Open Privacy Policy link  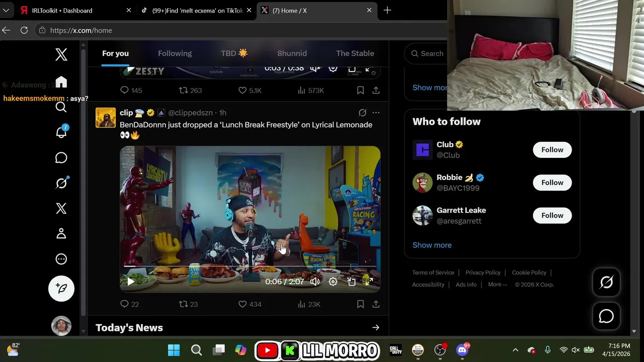(483, 273)
